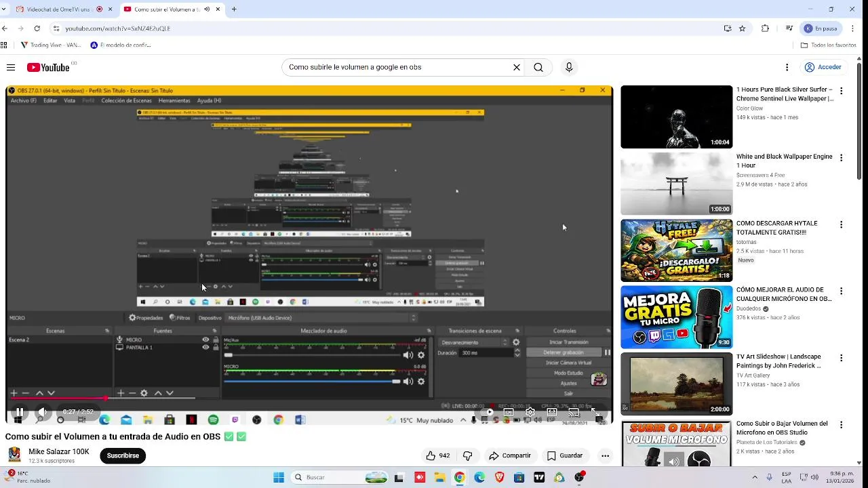Open the YouTube guide hamburger menu
This screenshot has height=488, width=868.
tap(11, 67)
